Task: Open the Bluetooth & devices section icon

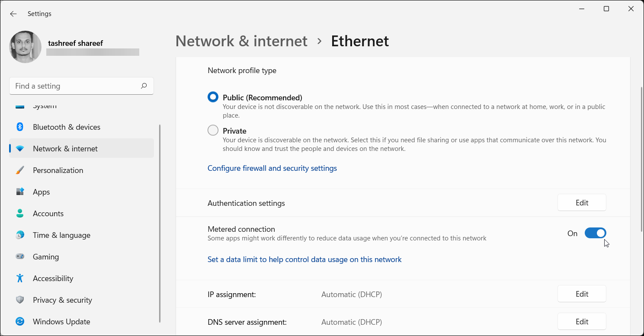Action: coord(20,127)
